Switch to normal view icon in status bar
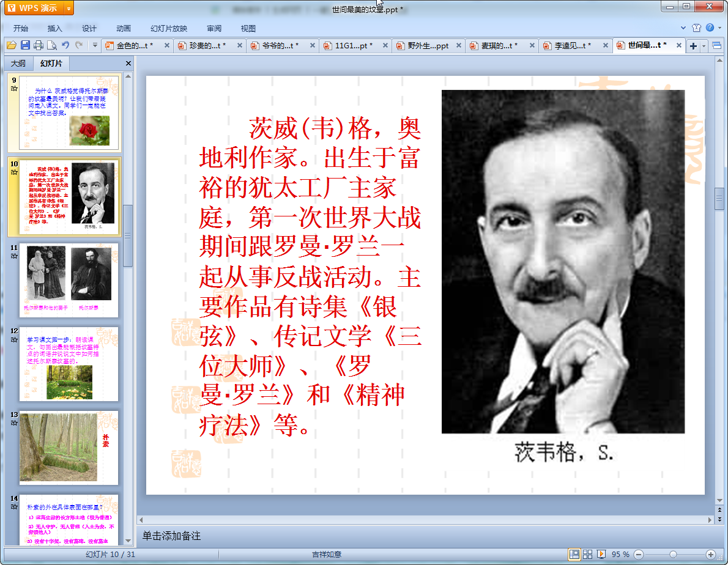Viewport: 728px width, 565px height. click(574, 555)
